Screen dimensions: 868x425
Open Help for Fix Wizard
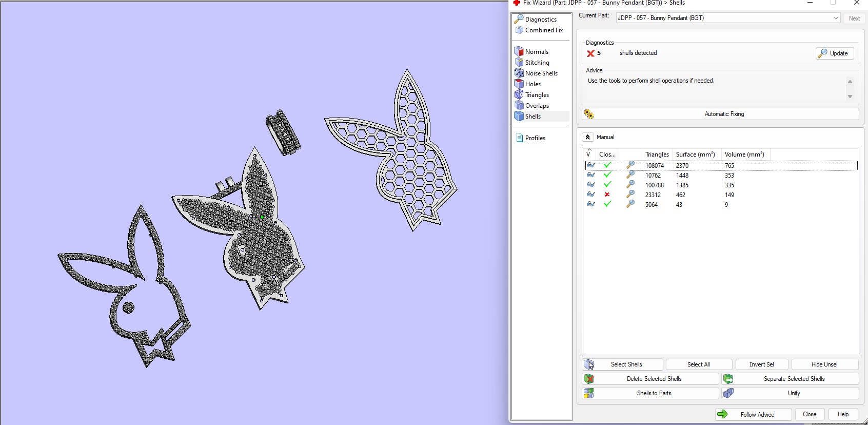click(843, 414)
